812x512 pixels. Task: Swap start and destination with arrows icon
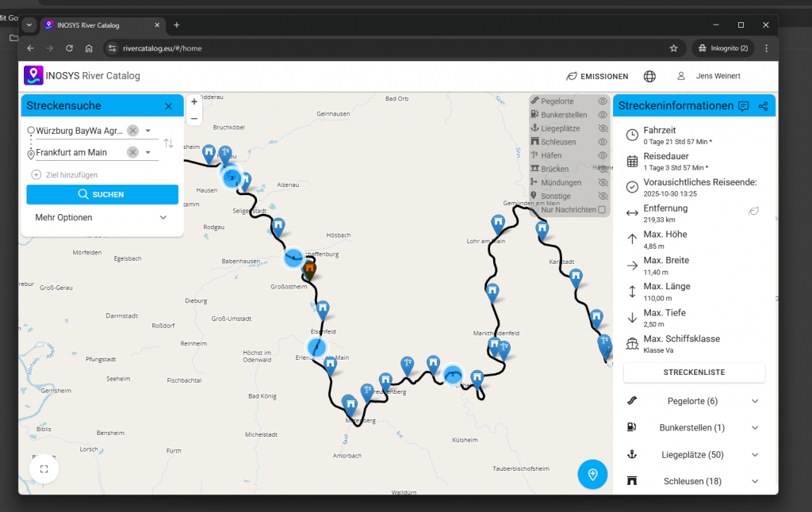(168, 143)
